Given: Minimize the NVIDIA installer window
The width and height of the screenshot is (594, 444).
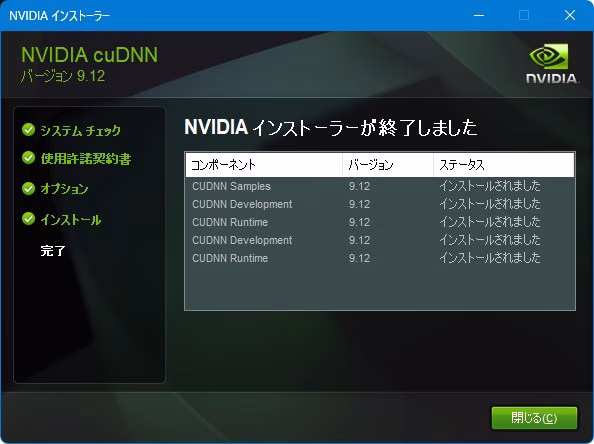Looking at the screenshot, I should 479,15.
